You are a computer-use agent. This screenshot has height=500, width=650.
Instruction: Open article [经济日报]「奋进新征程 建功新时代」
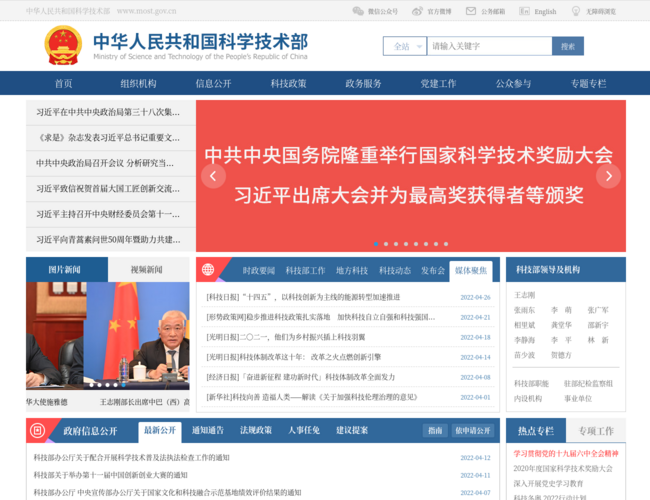coord(301,377)
